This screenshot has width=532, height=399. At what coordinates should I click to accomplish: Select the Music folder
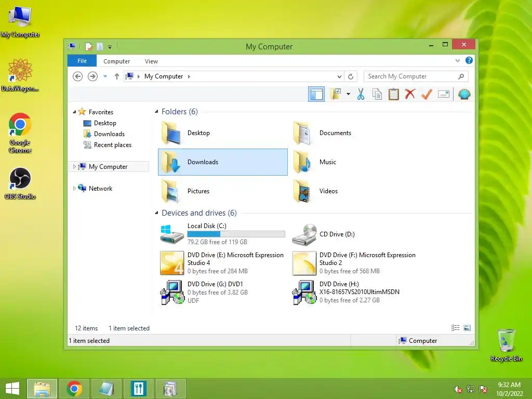tap(354, 162)
